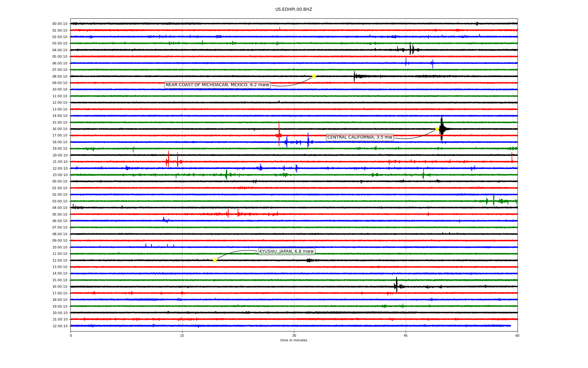Click the 15 tick on the x-axis
The height and width of the screenshot is (368, 588).
pos(182,335)
